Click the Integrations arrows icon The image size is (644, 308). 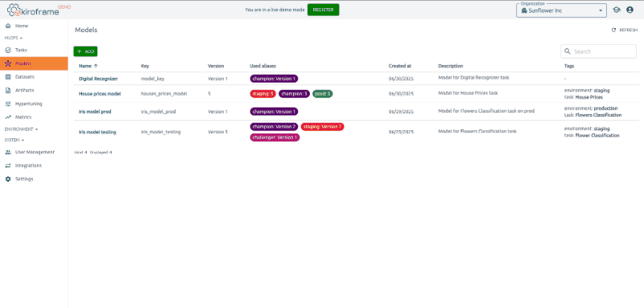(8, 166)
